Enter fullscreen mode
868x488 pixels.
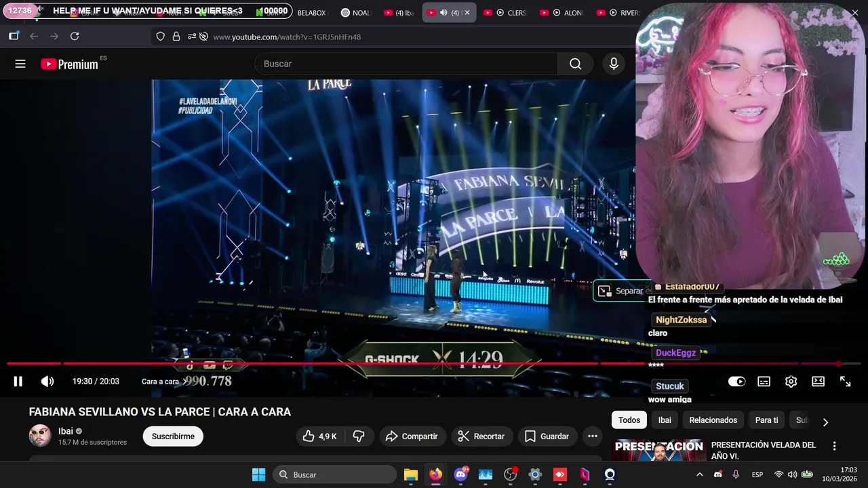coord(845,382)
